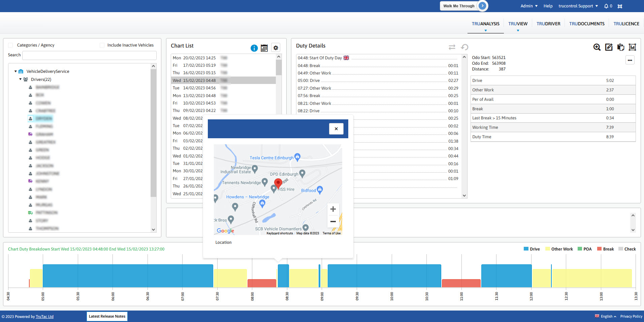Click in the driver Search field
The width and height of the screenshot is (644, 322).
coord(89,55)
